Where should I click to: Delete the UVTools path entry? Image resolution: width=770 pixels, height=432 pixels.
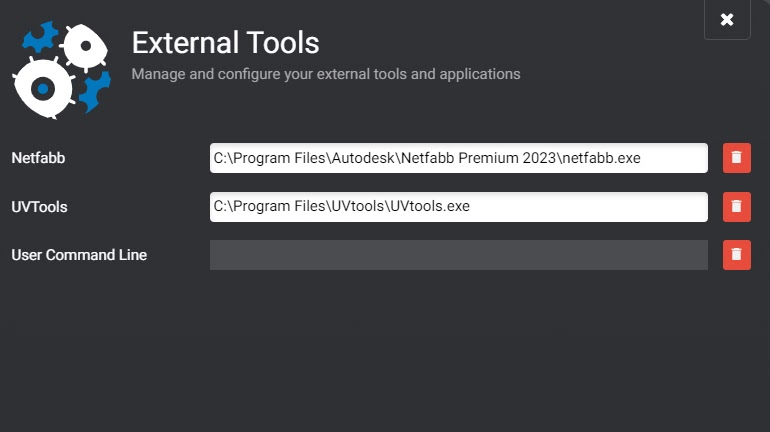tap(737, 207)
